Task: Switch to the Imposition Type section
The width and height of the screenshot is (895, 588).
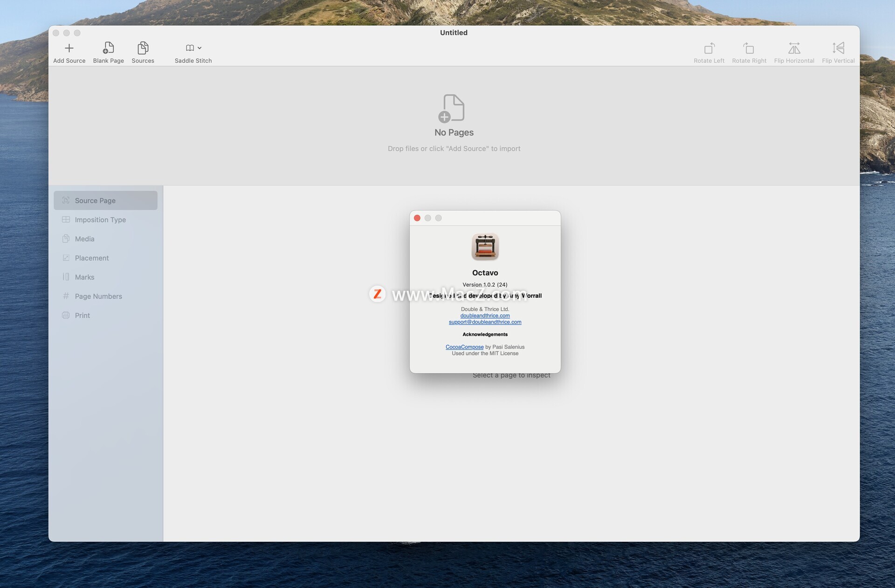Action: (x=100, y=219)
